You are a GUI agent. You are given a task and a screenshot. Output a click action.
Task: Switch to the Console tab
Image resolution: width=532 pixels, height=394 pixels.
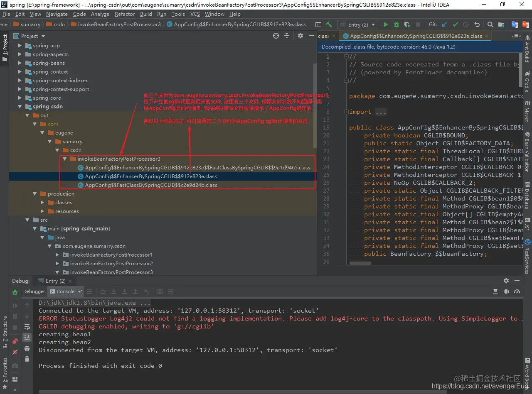coord(65,291)
